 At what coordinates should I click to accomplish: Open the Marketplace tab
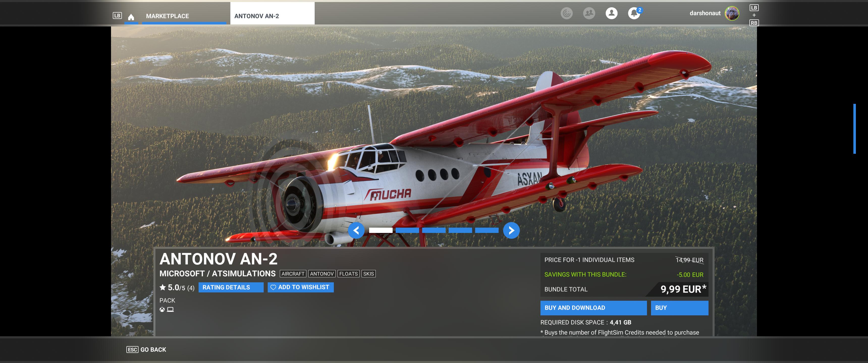pos(184,16)
